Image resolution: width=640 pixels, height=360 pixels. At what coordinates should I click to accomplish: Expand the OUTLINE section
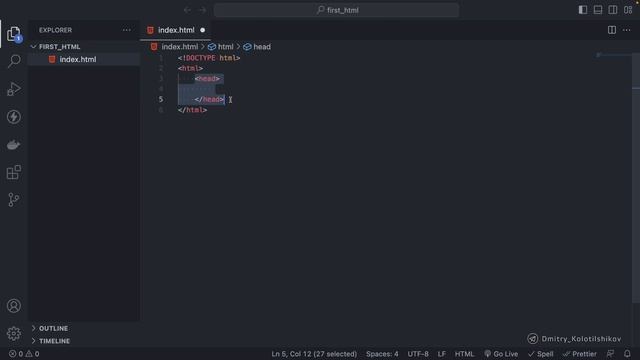tap(83, 328)
